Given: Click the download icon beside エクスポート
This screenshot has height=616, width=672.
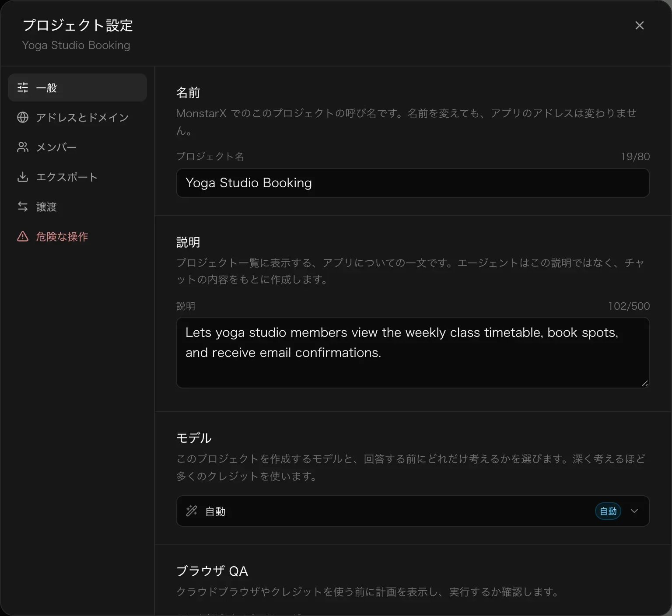Looking at the screenshot, I should [23, 177].
